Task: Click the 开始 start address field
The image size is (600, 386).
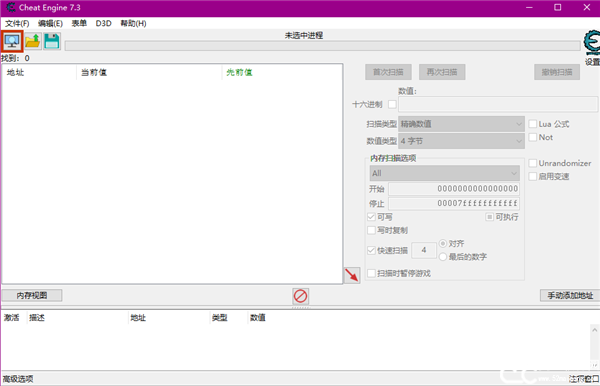Action: pyautogui.click(x=454, y=189)
